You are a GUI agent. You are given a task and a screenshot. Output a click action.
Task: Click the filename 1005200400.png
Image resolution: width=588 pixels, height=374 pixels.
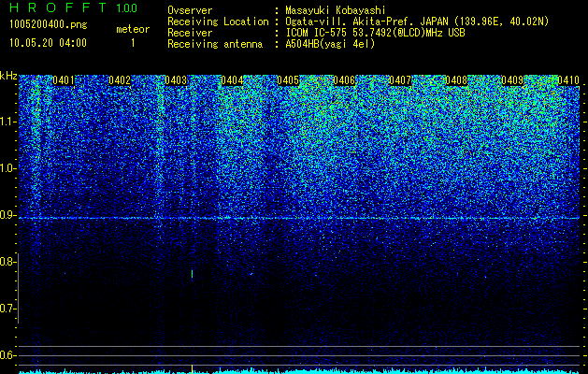(x=49, y=25)
